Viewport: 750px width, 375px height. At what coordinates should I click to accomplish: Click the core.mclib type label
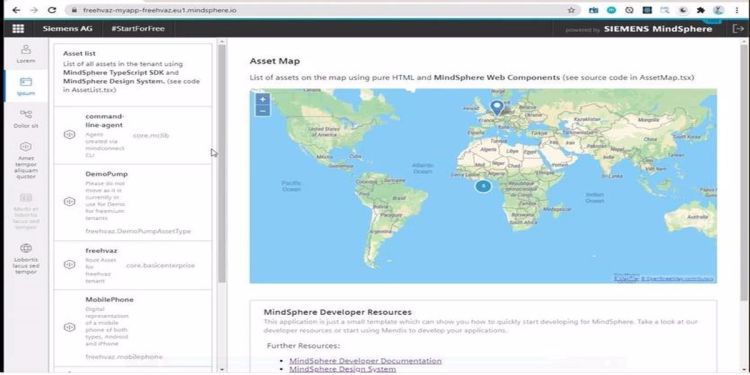pyautogui.click(x=151, y=135)
